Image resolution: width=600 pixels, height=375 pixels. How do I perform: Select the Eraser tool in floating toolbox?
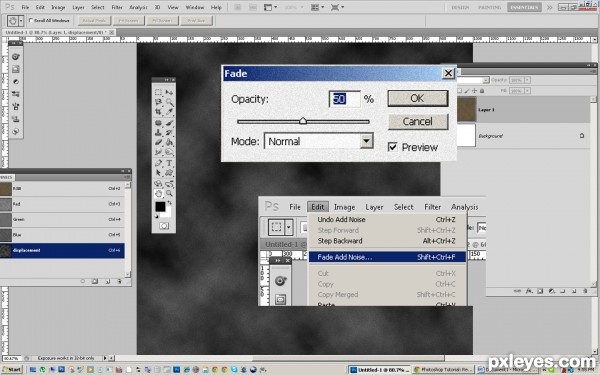pos(158,142)
